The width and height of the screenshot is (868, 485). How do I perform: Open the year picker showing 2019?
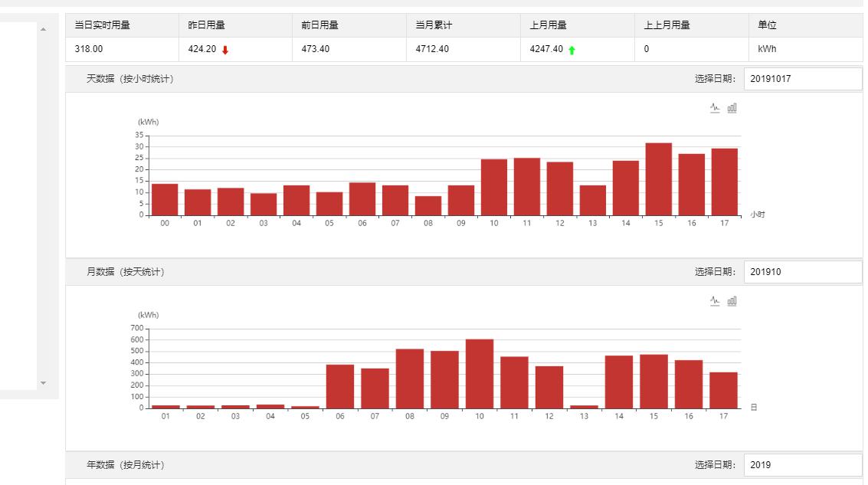(x=802, y=465)
